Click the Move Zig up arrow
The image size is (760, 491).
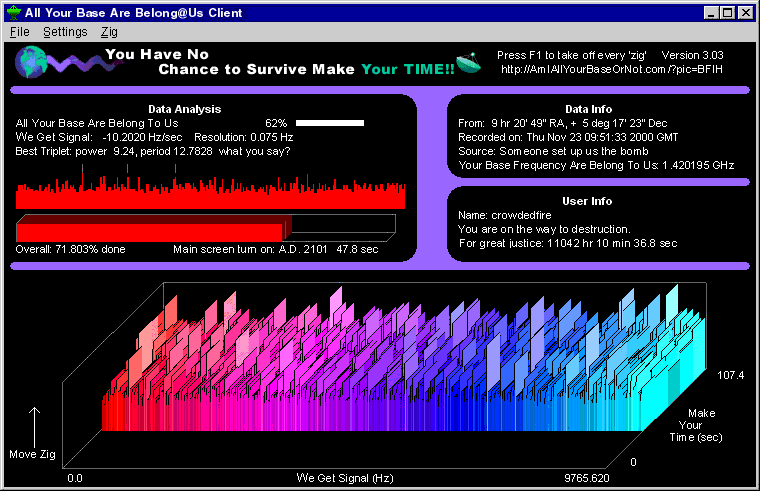tap(34, 427)
